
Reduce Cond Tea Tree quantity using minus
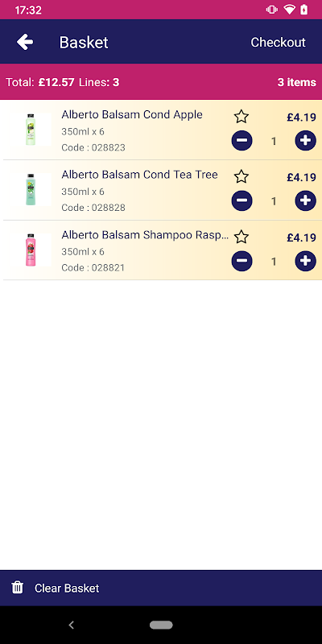click(x=242, y=200)
